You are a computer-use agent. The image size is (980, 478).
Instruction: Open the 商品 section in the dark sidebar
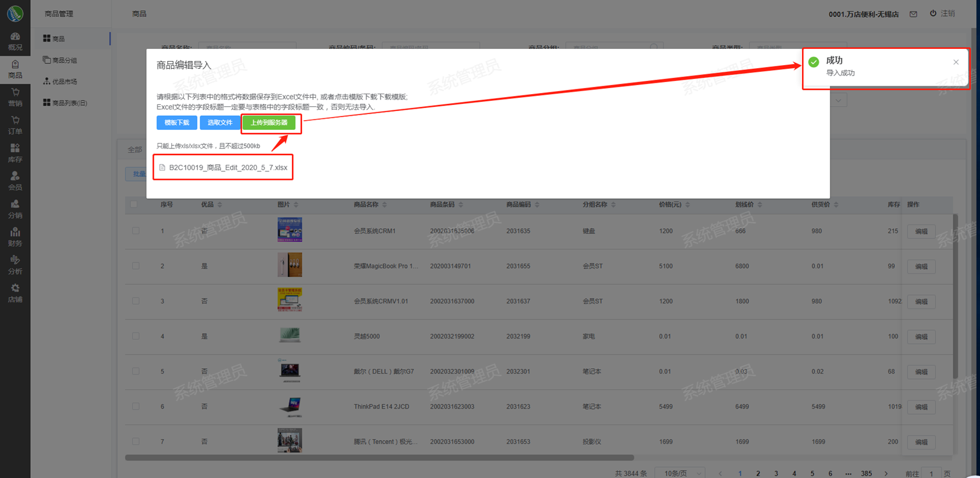coord(15,69)
